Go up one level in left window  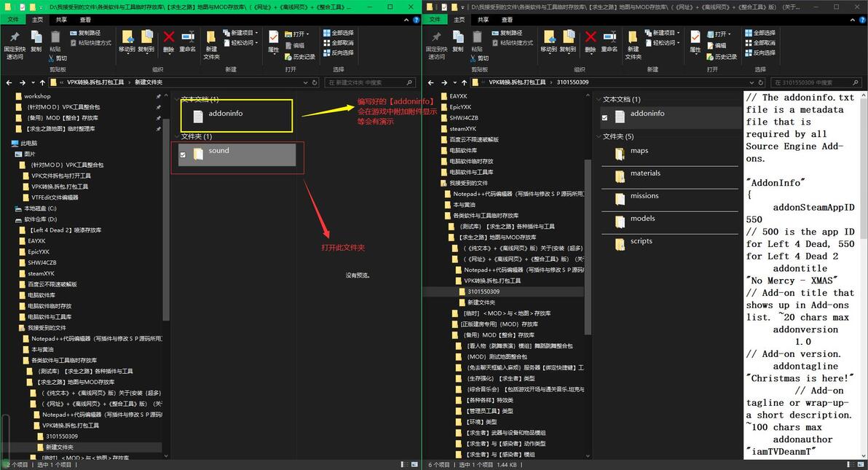pos(42,82)
